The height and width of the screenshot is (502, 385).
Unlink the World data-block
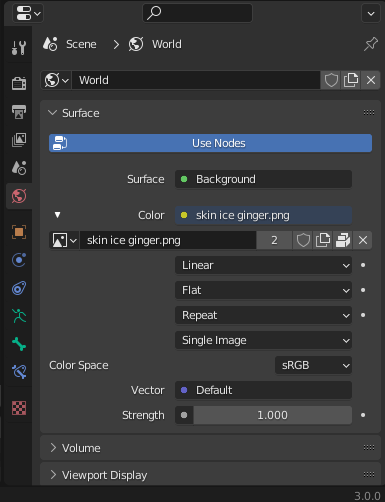(x=371, y=80)
